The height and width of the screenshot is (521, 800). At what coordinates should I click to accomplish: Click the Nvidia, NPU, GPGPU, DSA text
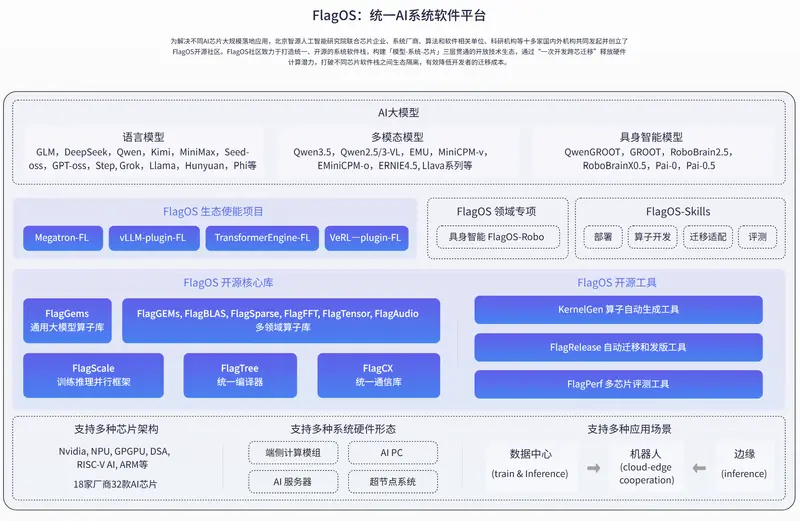point(114,452)
